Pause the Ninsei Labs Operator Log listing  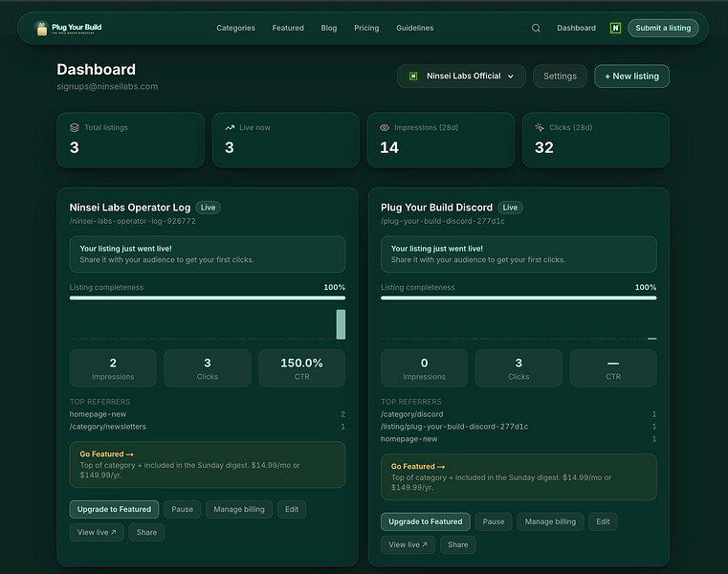[x=183, y=510]
